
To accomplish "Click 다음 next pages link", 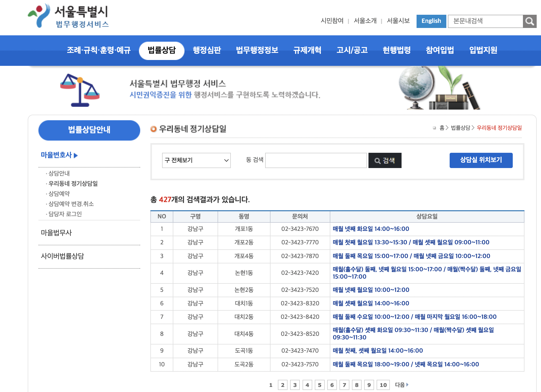I will [402, 385].
